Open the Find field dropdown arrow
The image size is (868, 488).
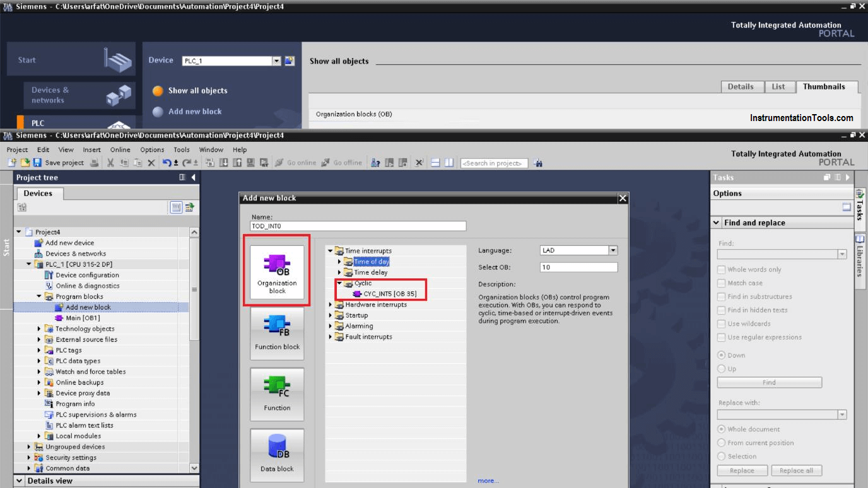pyautogui.click(x=842, y=254)
